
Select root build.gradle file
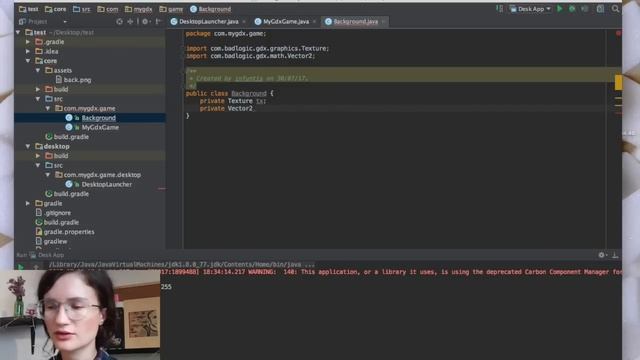(57, 222)
